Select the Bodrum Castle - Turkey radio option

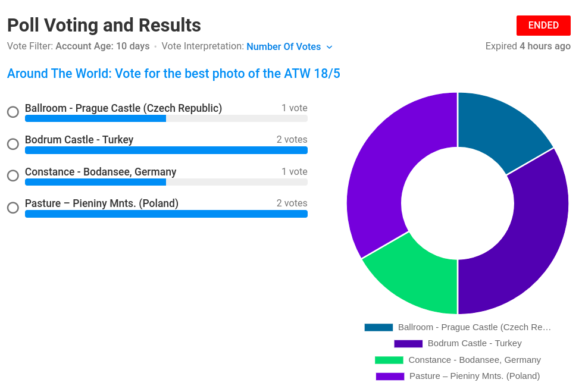tap(13, 144)
